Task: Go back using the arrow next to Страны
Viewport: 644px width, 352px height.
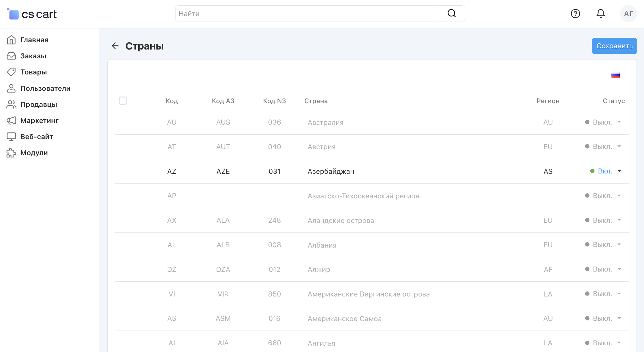Action: (x=115, y=46)
